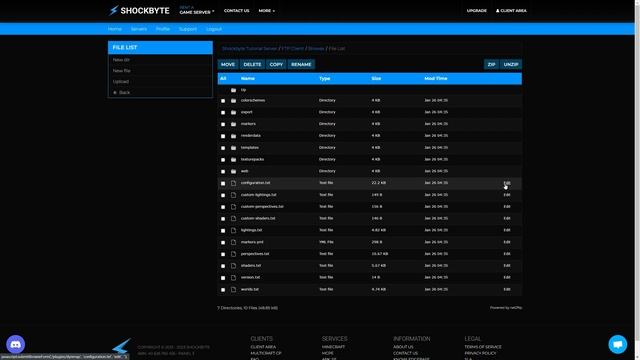
Task: Click the configuration.txt file icon
Action: coord(233,183)
